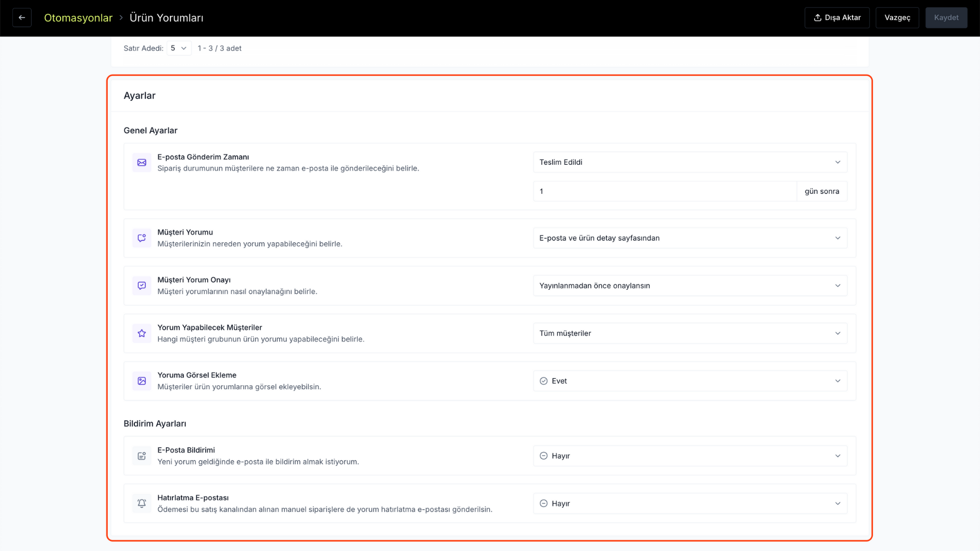Click the days number input field
The height and width of the screenshot is (551, 980).
pos(665,191)
